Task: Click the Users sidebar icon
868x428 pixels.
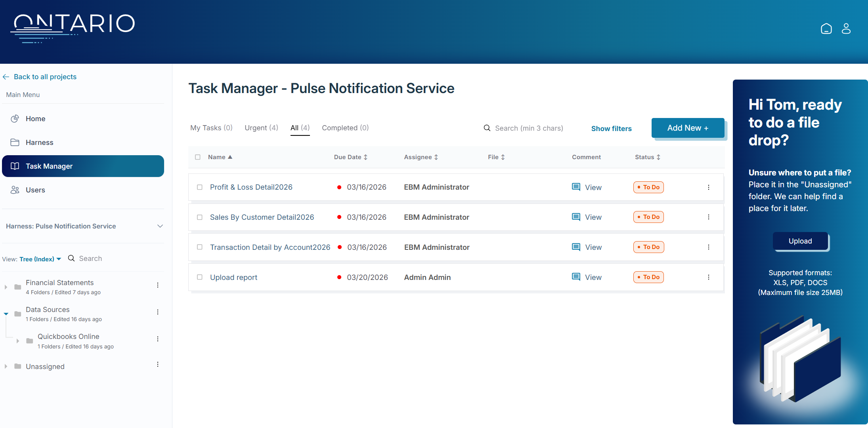Action: coord(15,190)
